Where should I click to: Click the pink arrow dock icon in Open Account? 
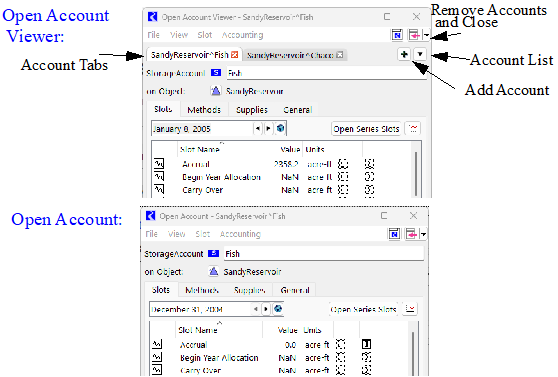click(x=411, y=234)
